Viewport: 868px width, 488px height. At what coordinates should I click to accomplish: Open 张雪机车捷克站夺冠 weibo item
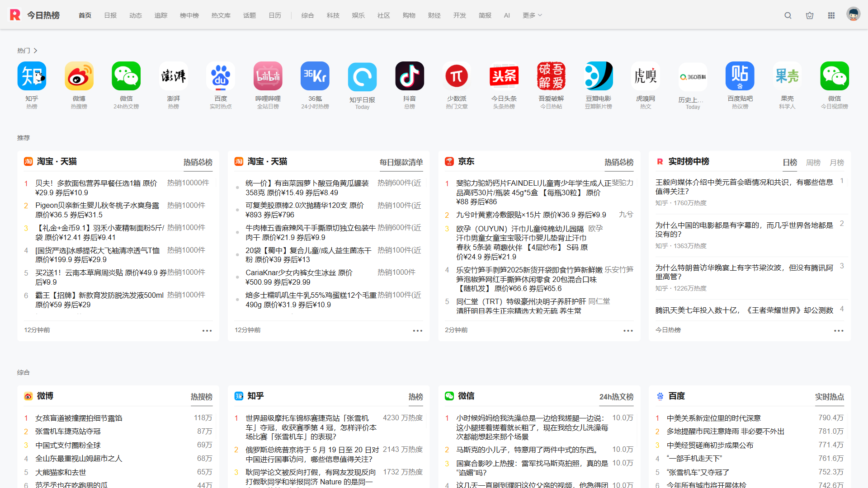(68, 432)
